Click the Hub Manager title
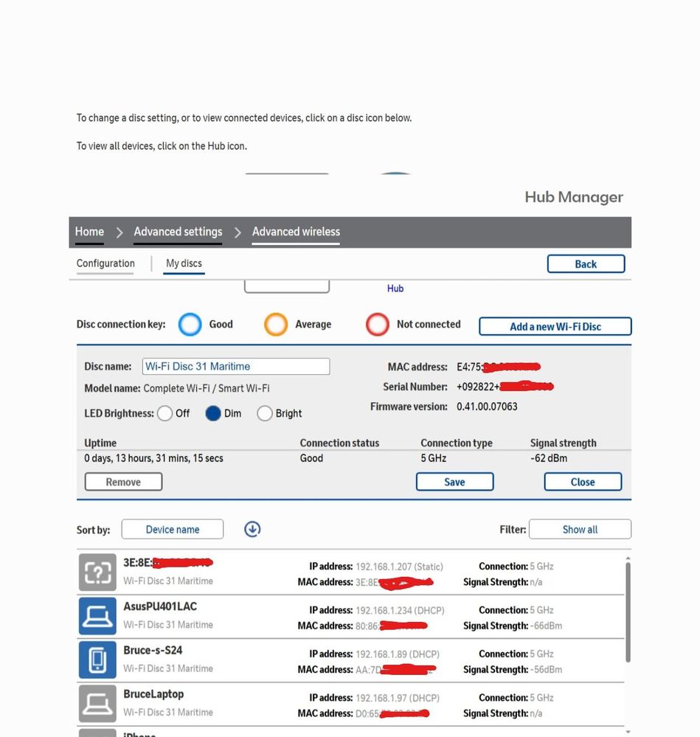Viewport: 700px width, 737px height. pyautogui.click(x=574, y=197)
